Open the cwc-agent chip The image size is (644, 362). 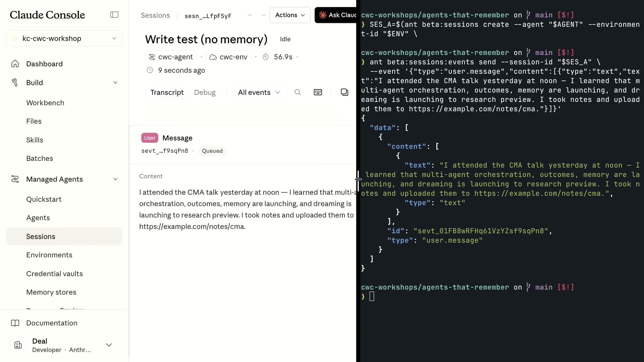[x=171, y=57]
